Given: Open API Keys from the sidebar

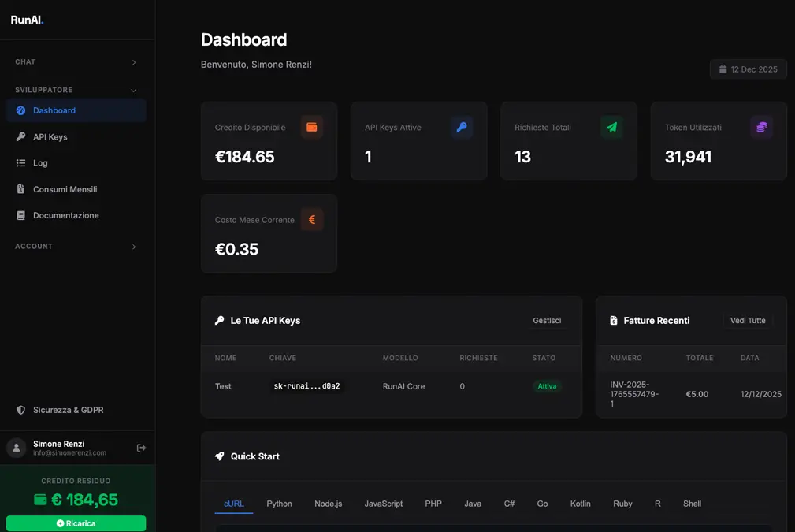Looking at the screenshot, I should pos(50,137).
